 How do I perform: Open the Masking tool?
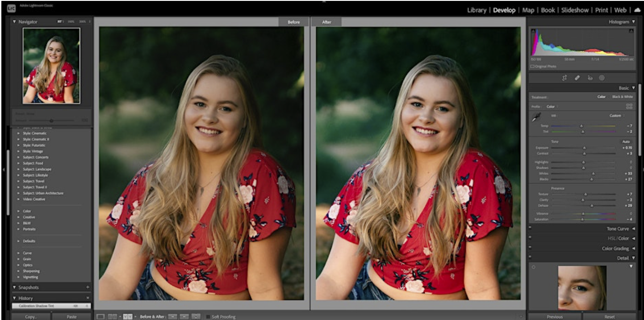click(x=602, y=78)
